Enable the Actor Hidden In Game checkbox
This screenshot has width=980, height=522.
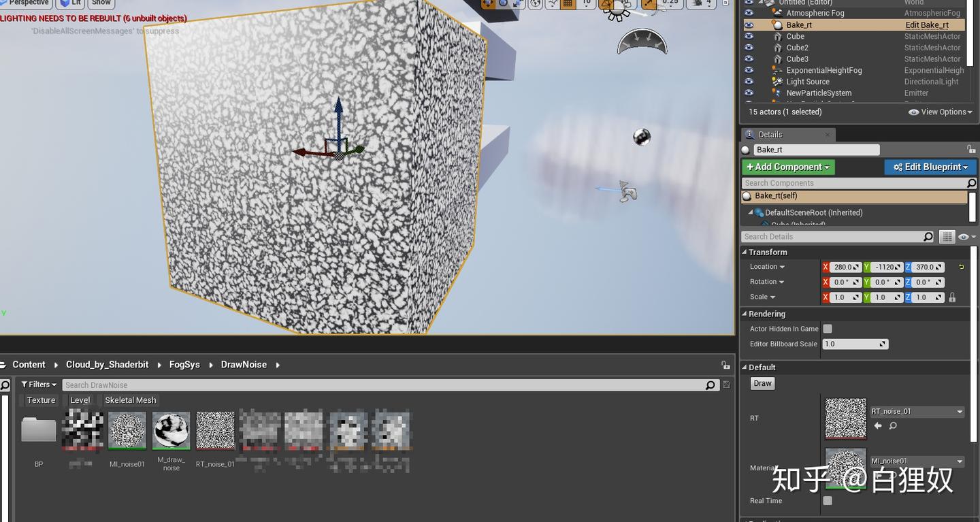pos(827,329)
